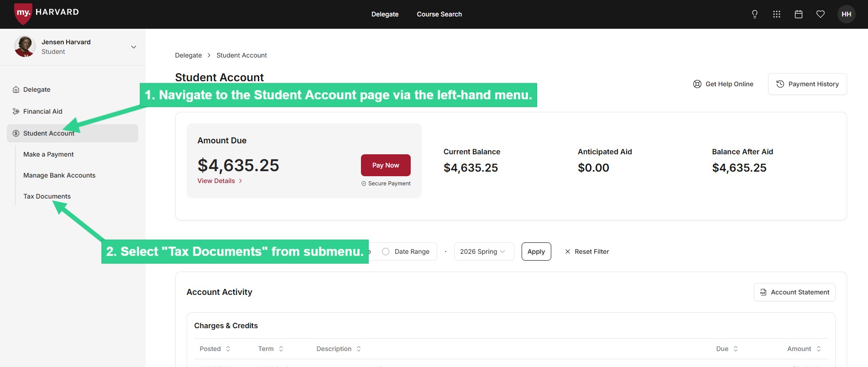Screen dimensions: 868x367
Task: Open the 2026 Spring term dropdown
Action: click(484, 252)
